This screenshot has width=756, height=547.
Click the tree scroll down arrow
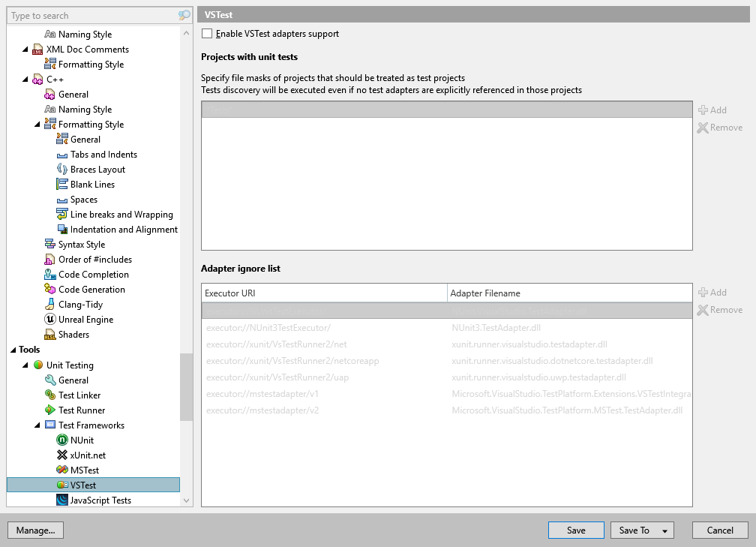click(x=186, y=500)
